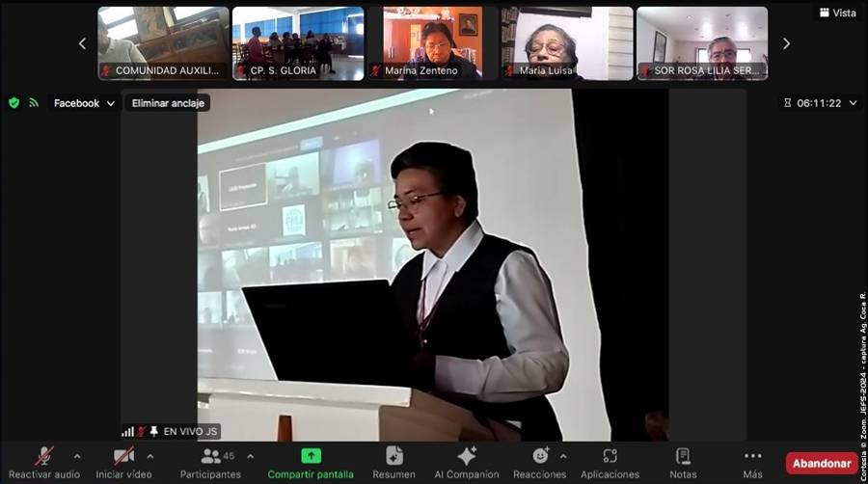Open the Participantes panel icon
868x484 pixels.
pyautogui.click(x=210, y=456)
